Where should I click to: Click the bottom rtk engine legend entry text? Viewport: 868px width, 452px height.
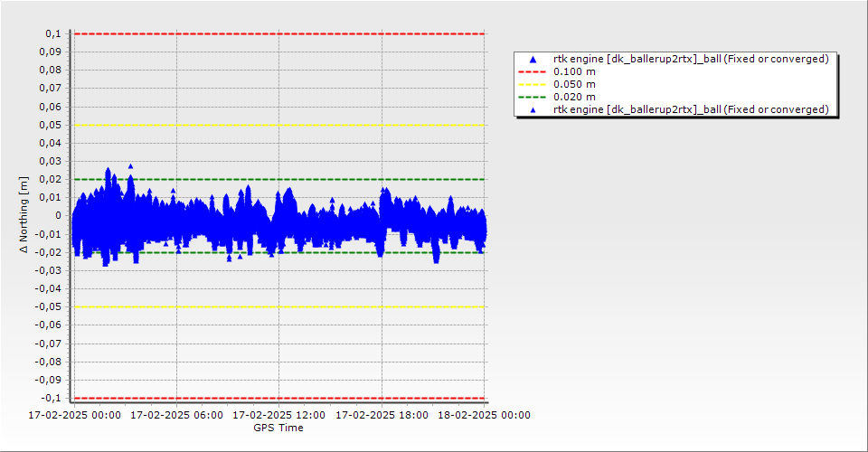(691, 109)
